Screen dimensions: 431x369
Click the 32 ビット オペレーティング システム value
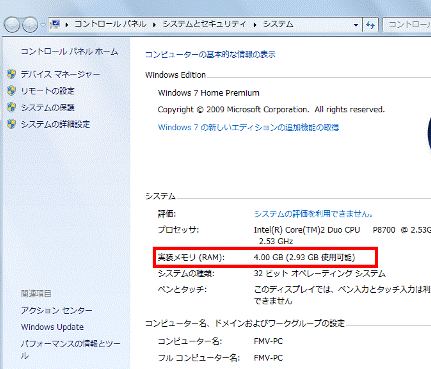(x=320, y=274)
